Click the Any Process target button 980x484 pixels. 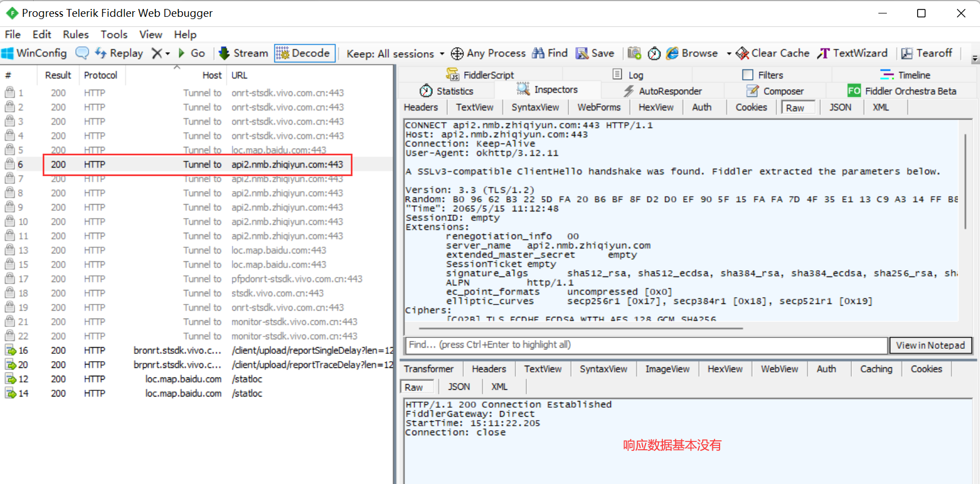(x=488, y=53)
